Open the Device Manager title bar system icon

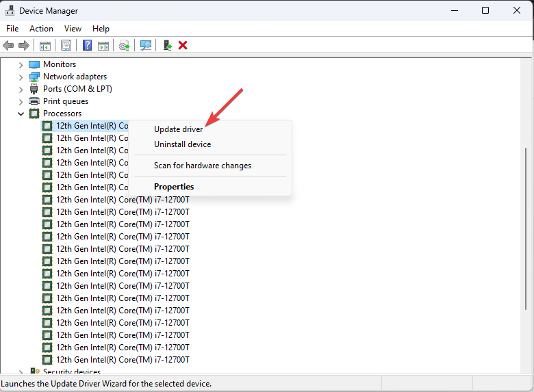click(10, 10)
